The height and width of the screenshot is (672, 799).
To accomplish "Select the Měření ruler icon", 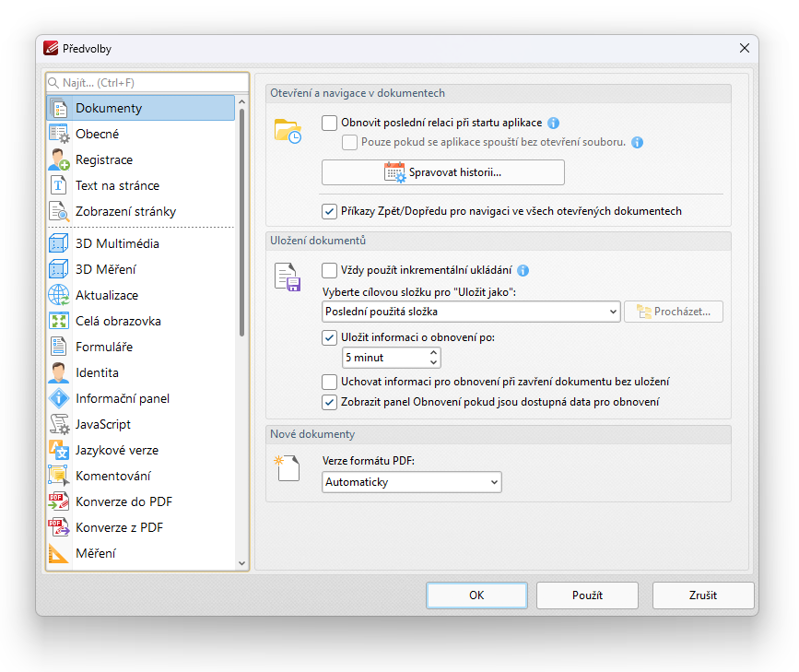I will [59, 553].
